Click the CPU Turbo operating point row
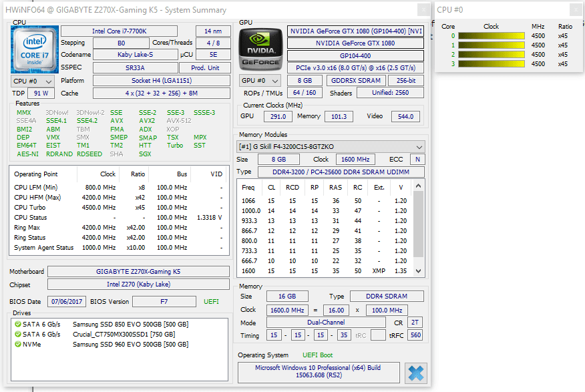The image size is (585, 392). tap(119, 208)
